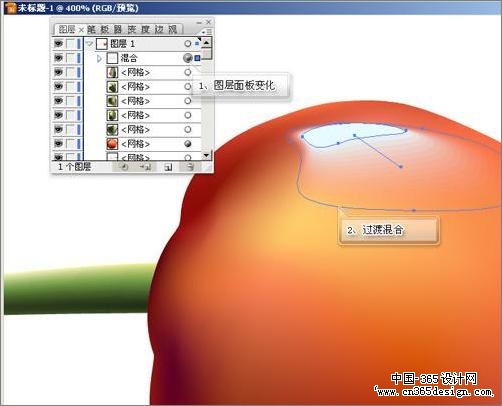Click the 图层 1 layer thumbnail

(x=102, y=44)
